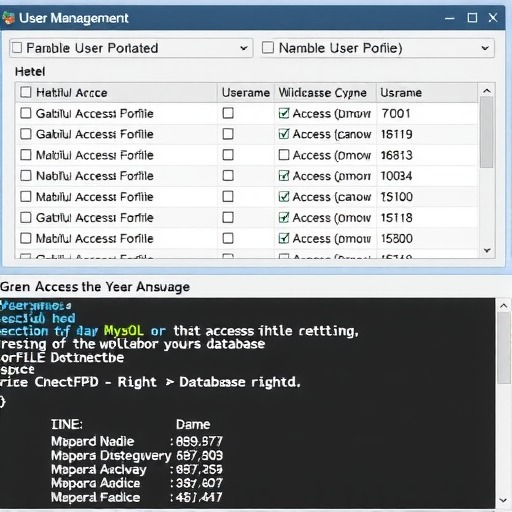Close the User Management window
Viewport: 512px width, 512px height.
493,18
